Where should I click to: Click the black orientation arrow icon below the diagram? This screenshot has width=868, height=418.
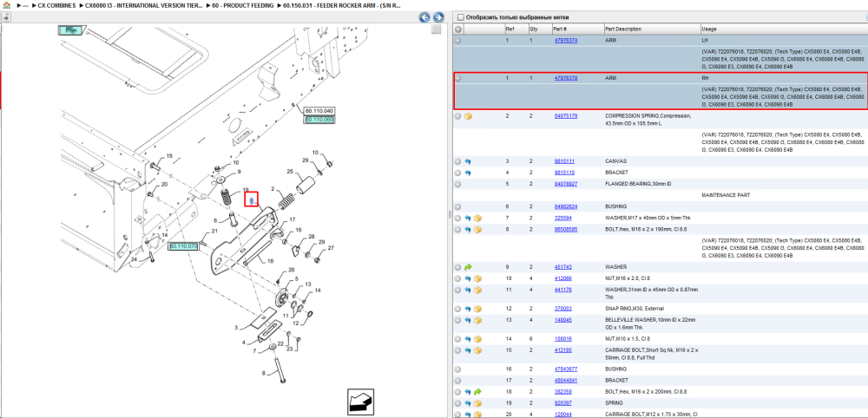(361, 402)
